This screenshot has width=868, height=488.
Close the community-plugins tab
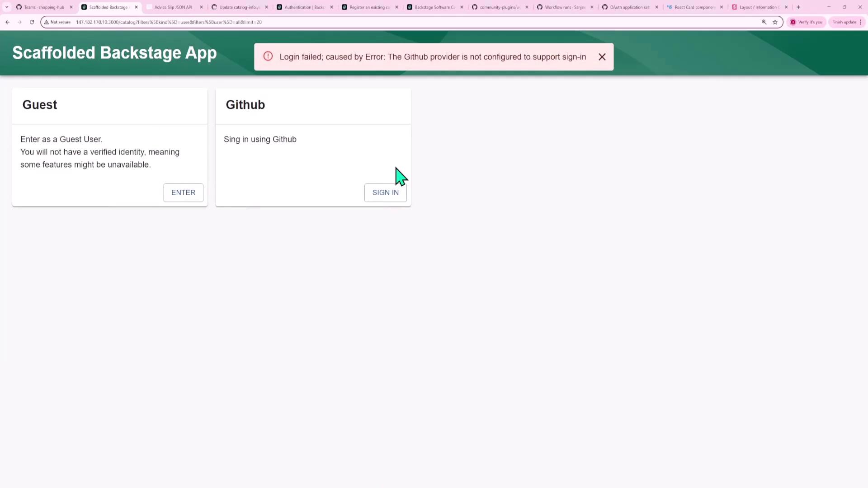(527, 7)
